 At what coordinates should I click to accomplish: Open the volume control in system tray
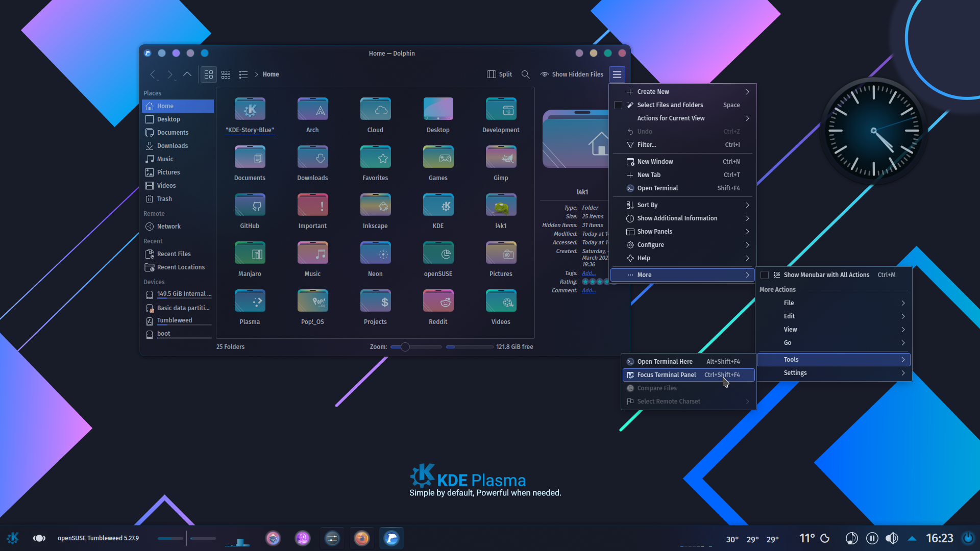[x=892, y=538]
